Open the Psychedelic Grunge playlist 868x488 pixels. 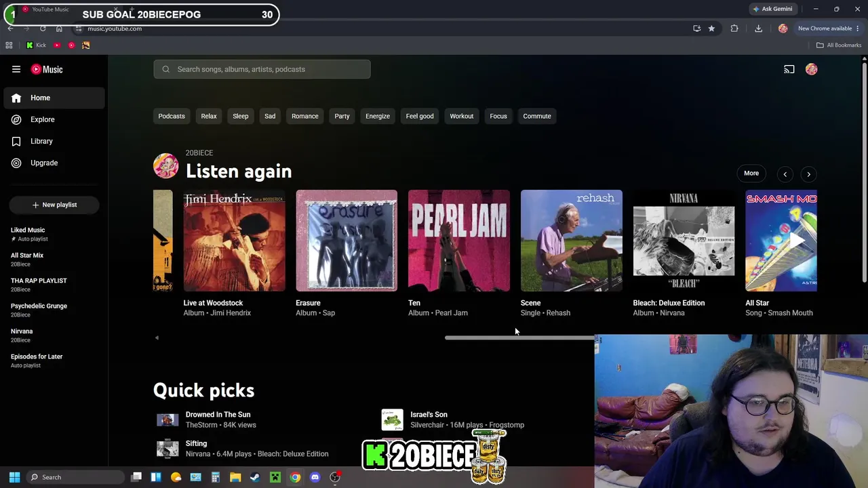tap(54, 310)
